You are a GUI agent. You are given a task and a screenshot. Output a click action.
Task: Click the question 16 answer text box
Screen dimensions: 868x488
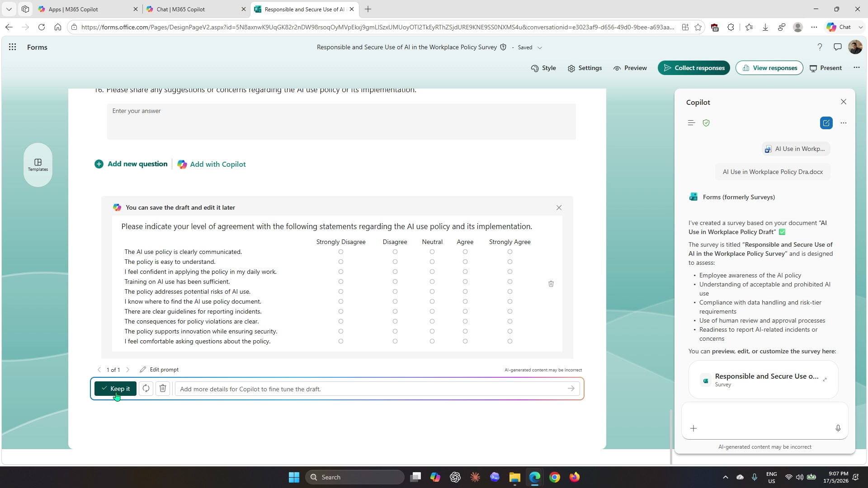point(341,121)
